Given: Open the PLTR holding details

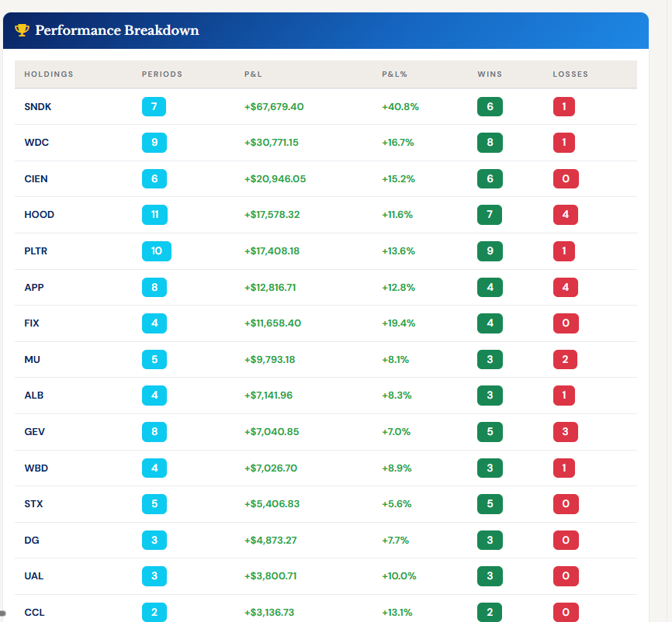Looking at the screenshot, I should (35, 251).
